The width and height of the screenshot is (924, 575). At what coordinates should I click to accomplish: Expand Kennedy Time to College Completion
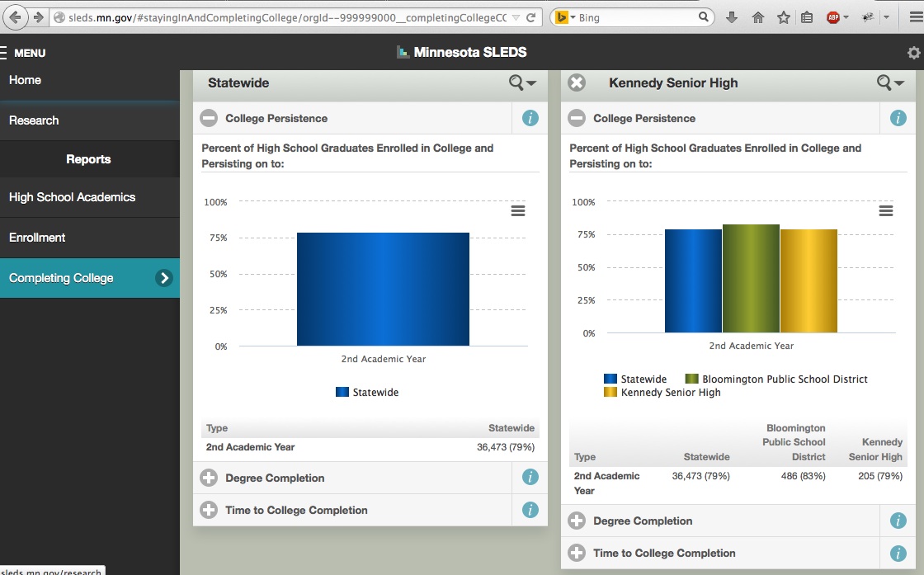coord(577,554)
